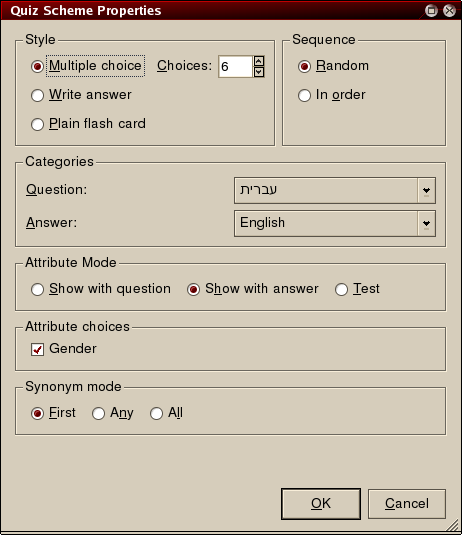This screenshot has height=535, width=462.
Task: Select Plain flash card style
Action: (37, 124)
